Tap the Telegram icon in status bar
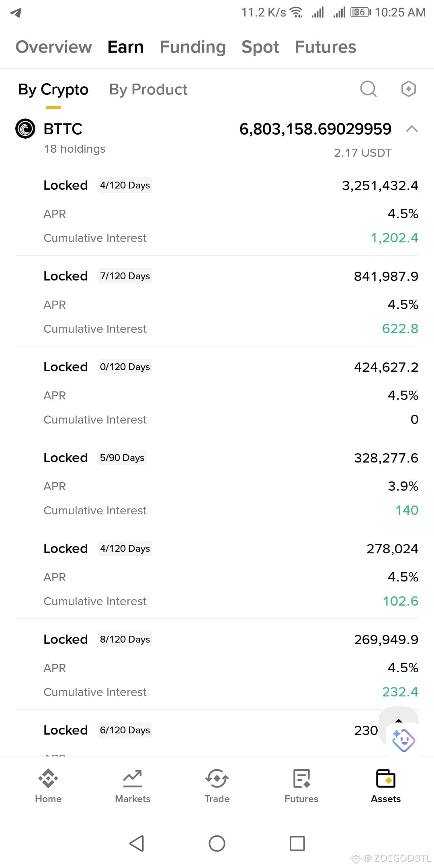The height and width of the screenshot is (868, 434). pos(16,12)
